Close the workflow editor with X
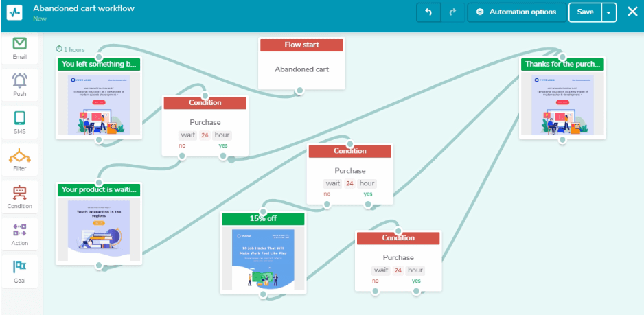Screen dimensions: 644x315 (632, 12)
